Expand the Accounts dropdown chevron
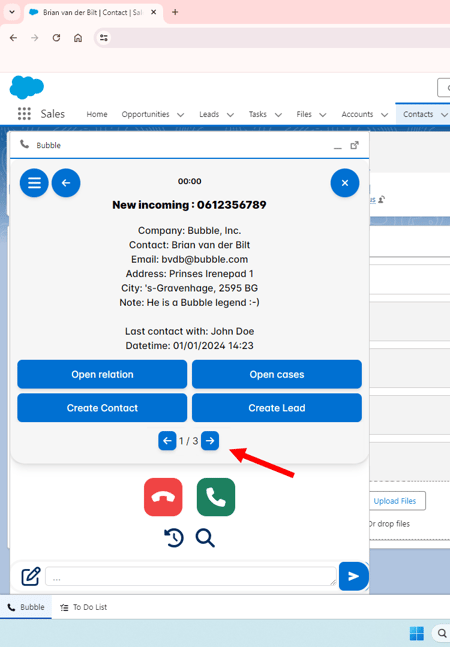 [384, 115]
